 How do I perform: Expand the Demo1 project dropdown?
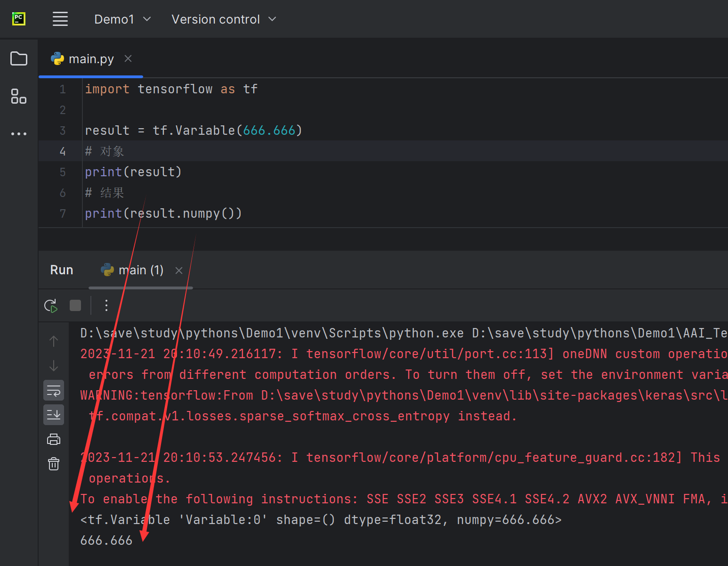122,19
